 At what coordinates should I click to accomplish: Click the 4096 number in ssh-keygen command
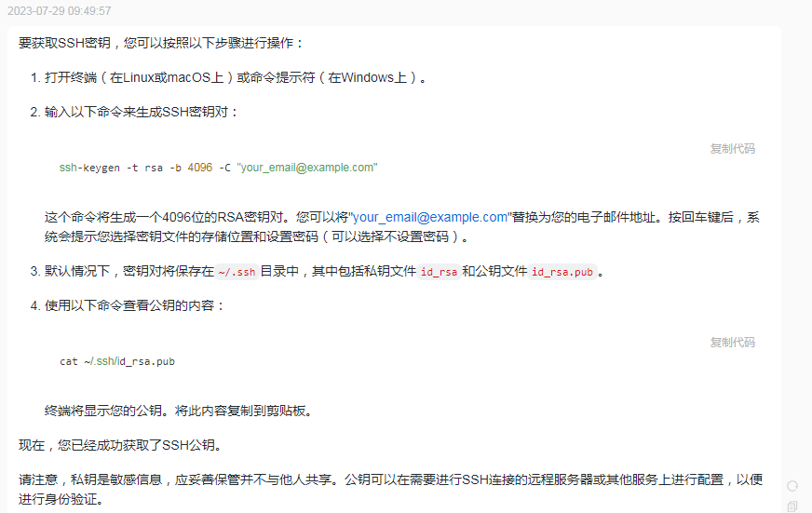point(200,168)
